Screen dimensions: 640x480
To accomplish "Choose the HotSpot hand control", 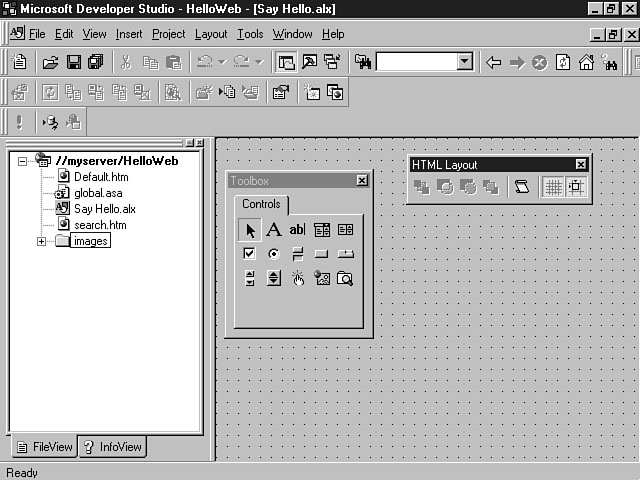I will click(297, 279).
